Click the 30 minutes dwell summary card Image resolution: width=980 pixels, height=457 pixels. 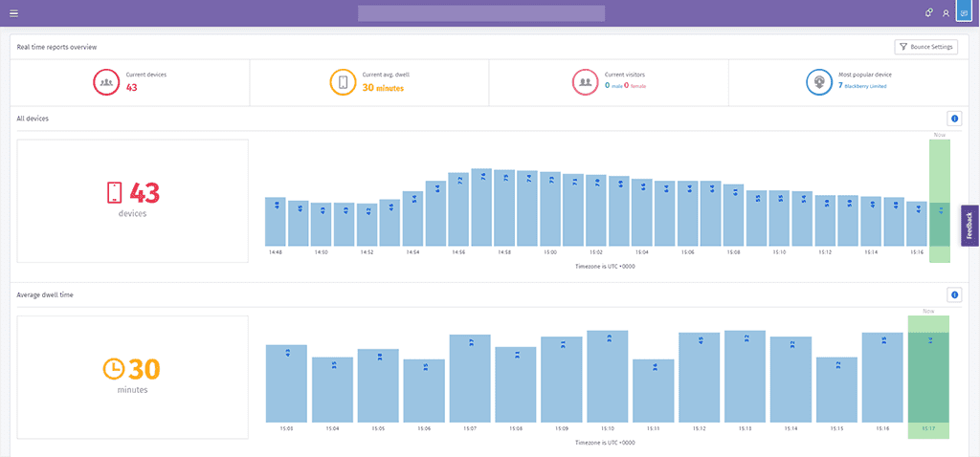(x=132, y=377)
